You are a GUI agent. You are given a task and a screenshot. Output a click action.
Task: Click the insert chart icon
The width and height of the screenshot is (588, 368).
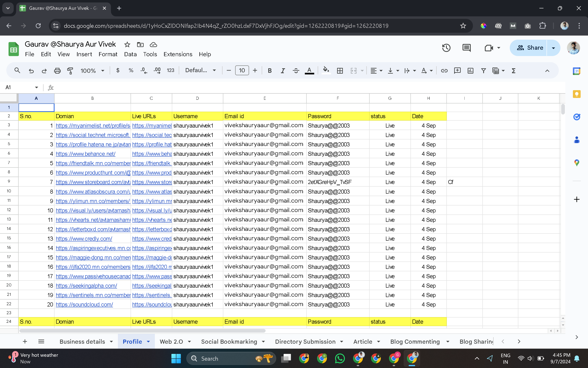470,71
